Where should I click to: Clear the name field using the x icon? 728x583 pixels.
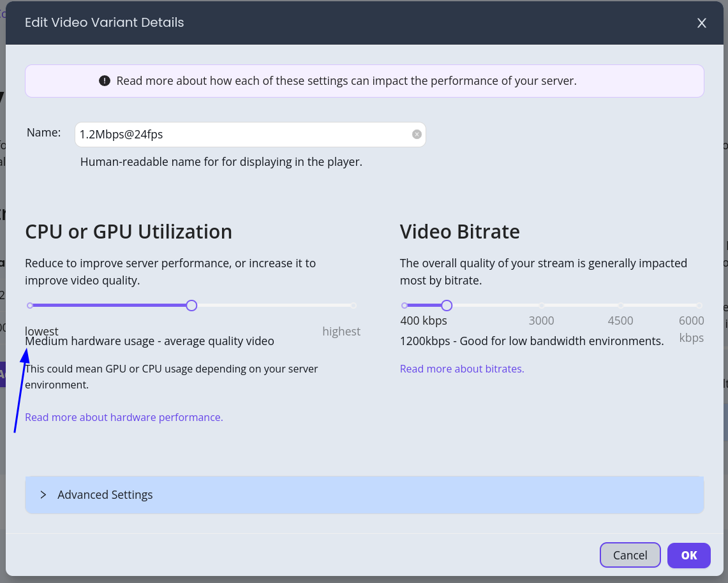pyautogui.click(x=417, y=134)
